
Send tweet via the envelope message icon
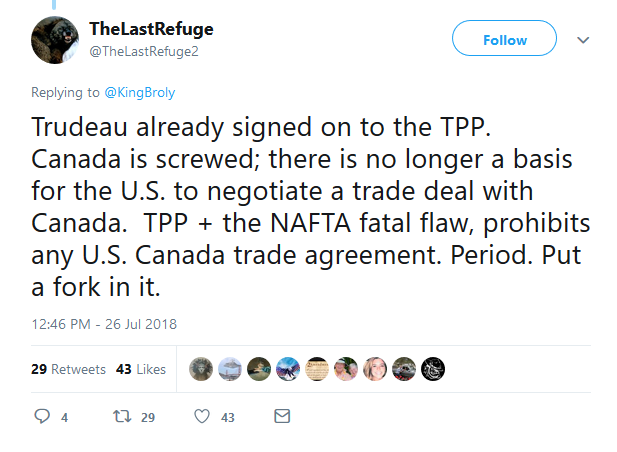tap(282, 416)
